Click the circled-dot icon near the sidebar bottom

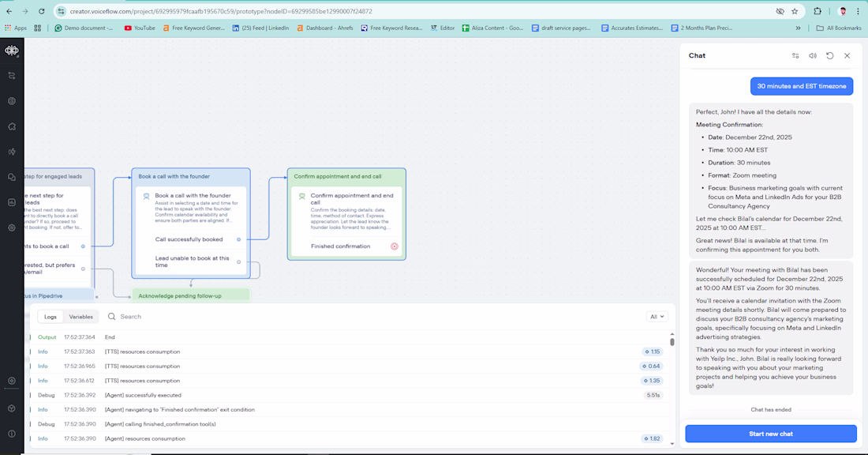12,381
